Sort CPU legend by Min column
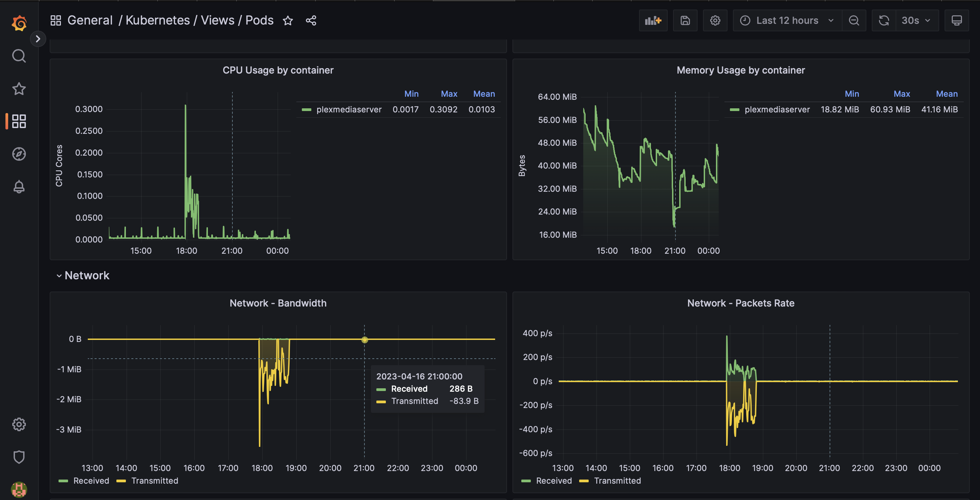The height and width of the screenshot is (500, 980). pyautogui.click(x=411, y=94)
